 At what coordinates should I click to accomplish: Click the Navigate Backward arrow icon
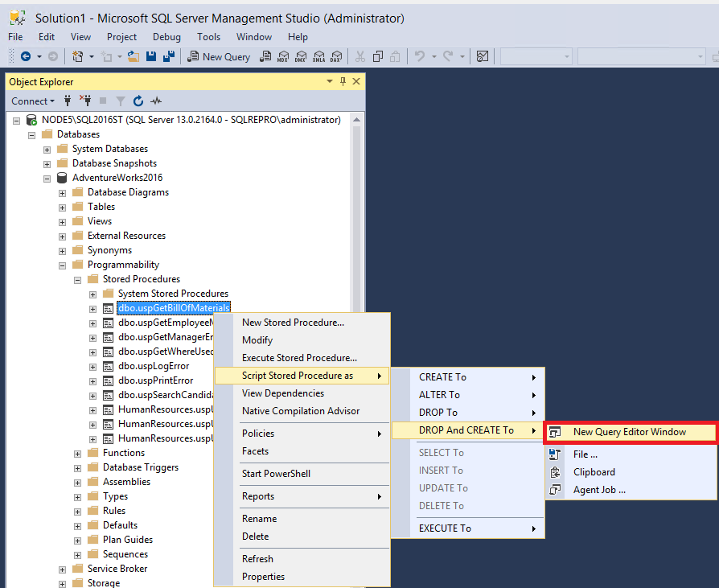coord(26,56)
